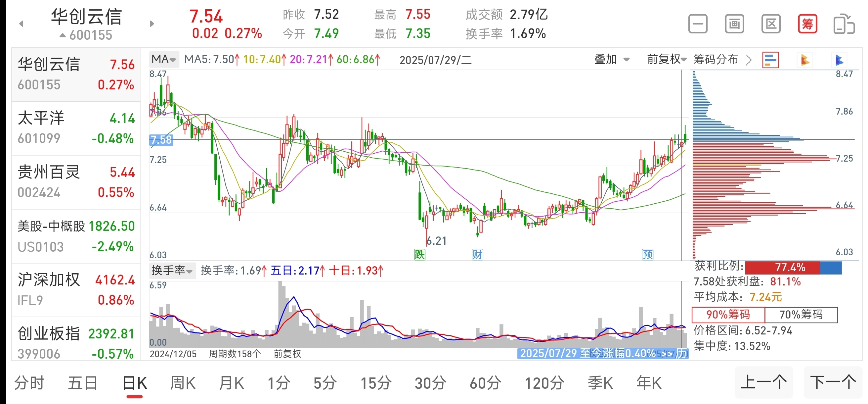The width and height of the screenshot is (868, 404).
Task: Click the 至今涨幅0.40% banner link
Action: coord(603,353)
